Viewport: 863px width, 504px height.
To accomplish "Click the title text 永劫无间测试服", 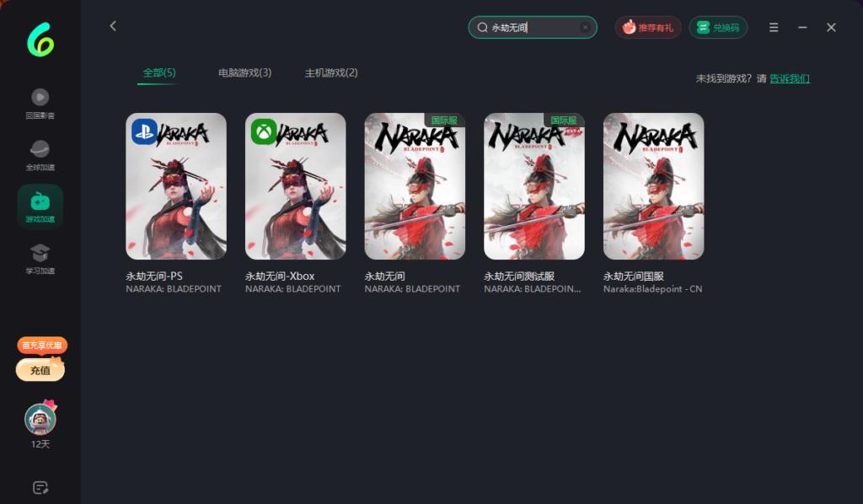I will [519, 276].
